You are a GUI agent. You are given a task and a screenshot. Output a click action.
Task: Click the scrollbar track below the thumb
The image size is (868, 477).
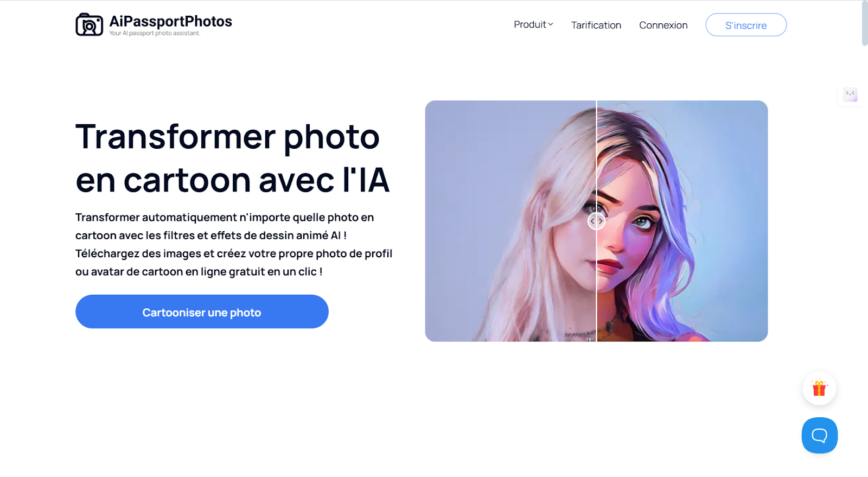click(865, 260)
